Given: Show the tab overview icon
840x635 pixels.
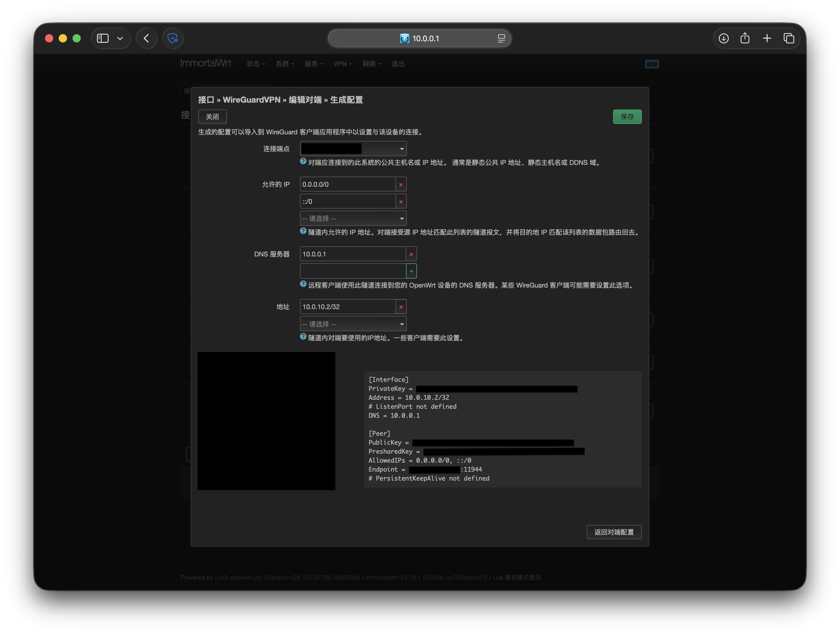Looking at the screenshot, I should click(x=788, y=38).
